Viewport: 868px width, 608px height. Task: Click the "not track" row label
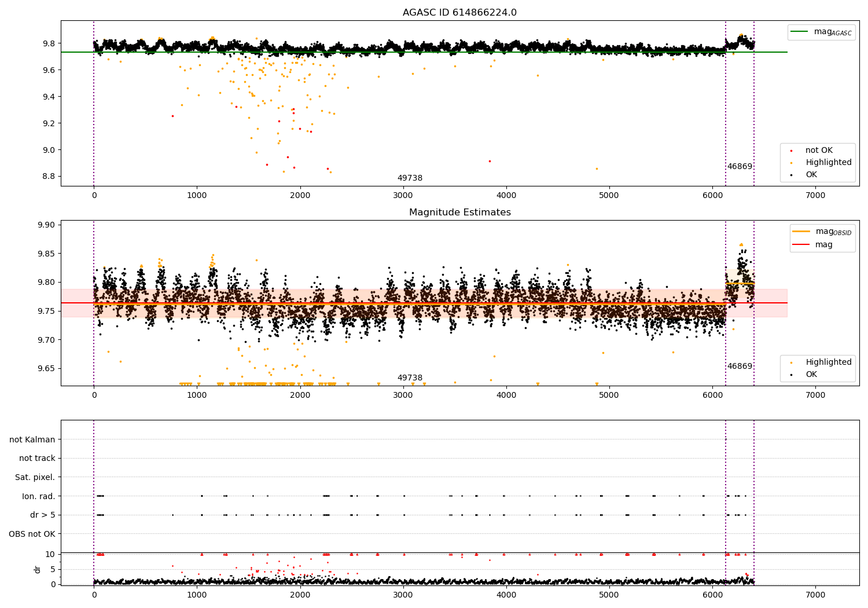coord(37,459)
